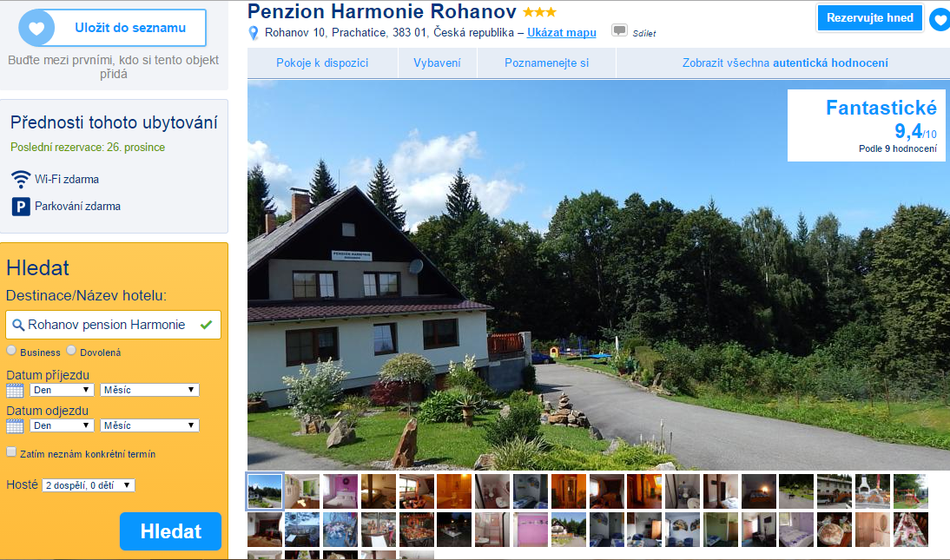Image resolution: width=950 pixels, height=560 pixels.
Task: Open the departure date calendar icon
Action: (15, 426)
